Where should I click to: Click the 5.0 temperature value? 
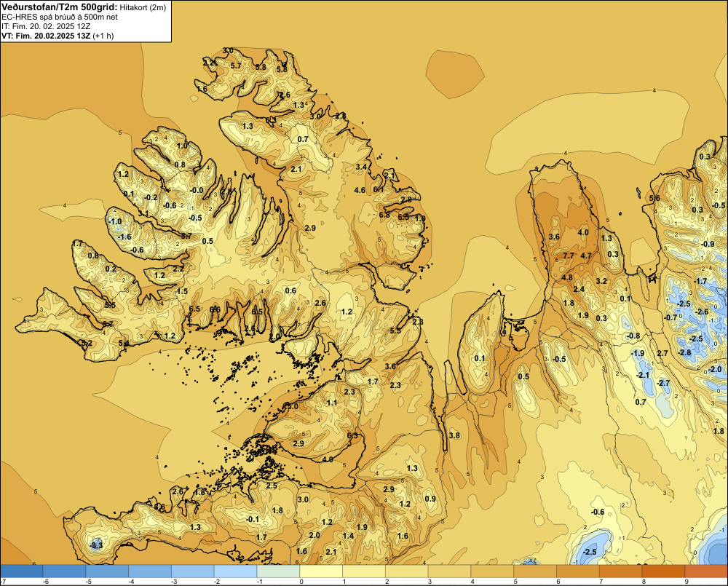point(293,406)
